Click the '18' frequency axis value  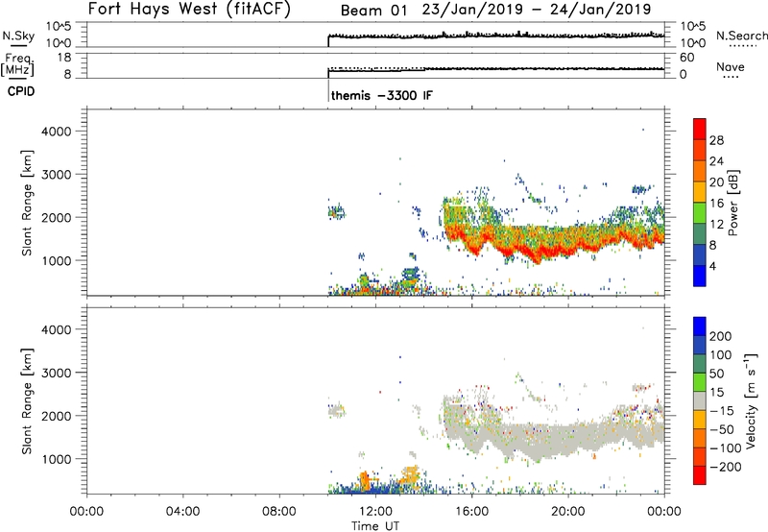[64, 58]
